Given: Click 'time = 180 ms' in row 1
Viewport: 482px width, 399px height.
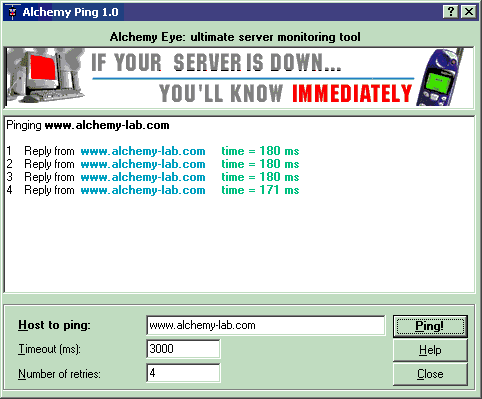Looking at the screenshot, I should click(x=260, y=151).
